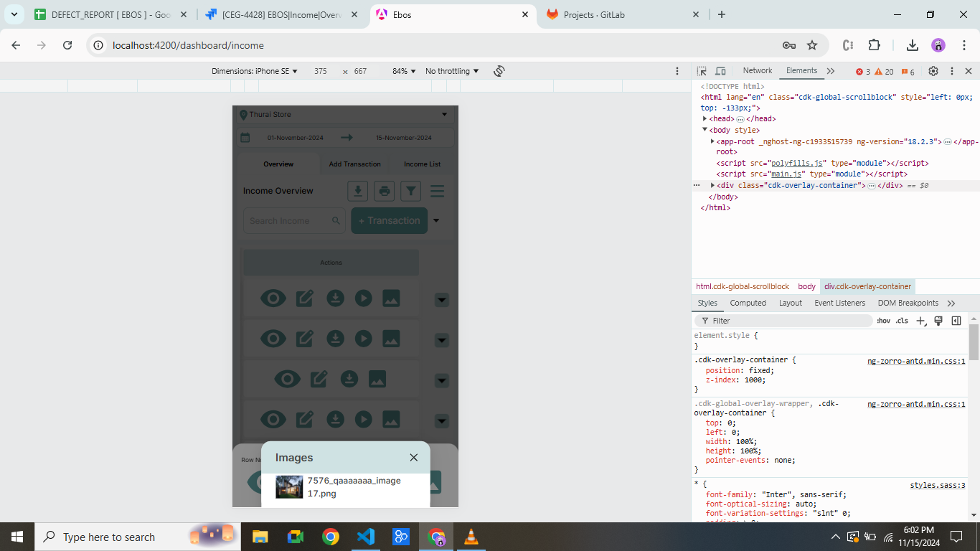The image size is (980, 551).
Task: Reload the page
Action: (67, 45)
